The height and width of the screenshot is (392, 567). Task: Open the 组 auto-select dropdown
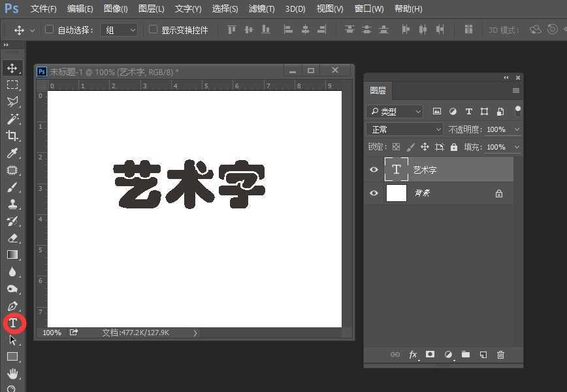119,29
